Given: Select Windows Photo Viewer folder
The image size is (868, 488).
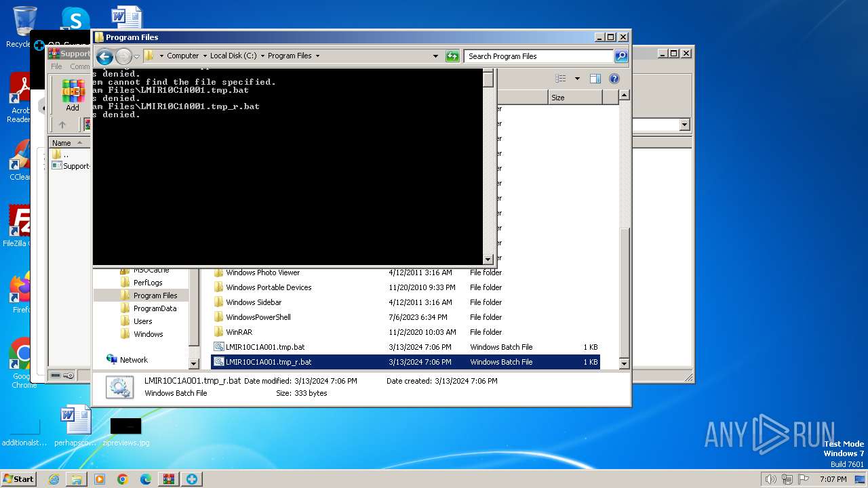Looking at the screenshot, I should click(x=406, y=272).
